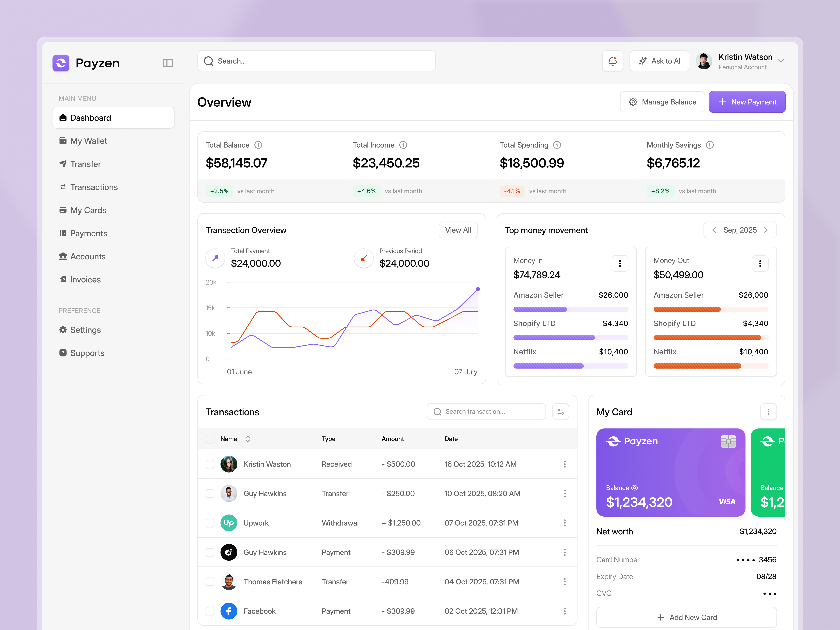Image resolution: width=840 pixels, height=630 pixels.
Task: Open the Transfer section from sidebar
Action: pos(85,164)
